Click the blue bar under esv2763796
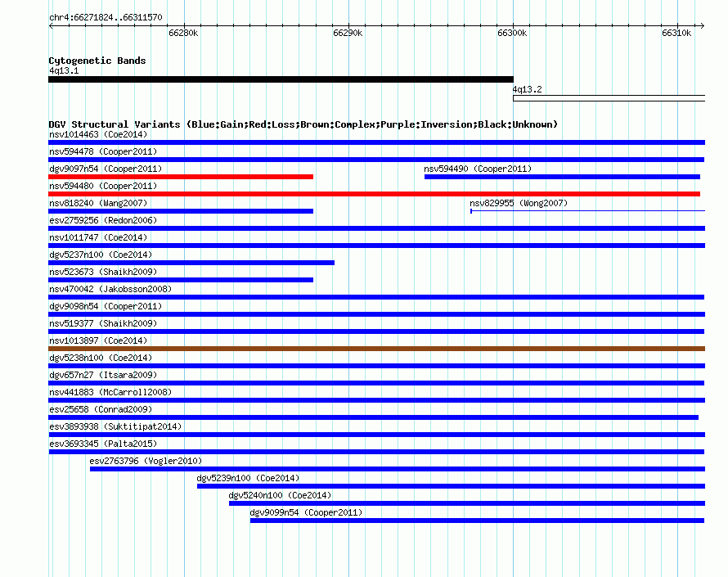 point(398,469)
